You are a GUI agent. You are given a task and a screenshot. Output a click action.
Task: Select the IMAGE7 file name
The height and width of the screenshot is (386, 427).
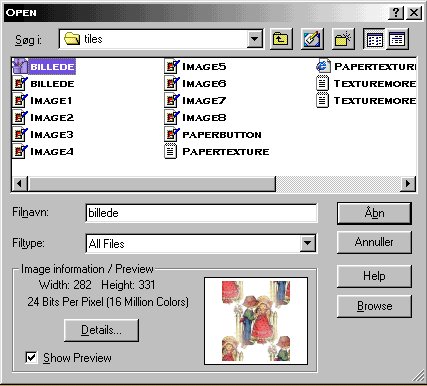[204, 101]
